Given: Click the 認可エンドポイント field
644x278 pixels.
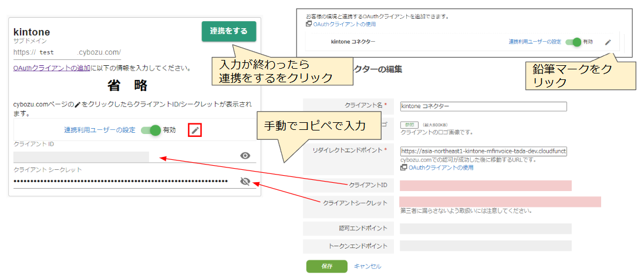Looking at the screenshot, I should (x=485, y=229).
